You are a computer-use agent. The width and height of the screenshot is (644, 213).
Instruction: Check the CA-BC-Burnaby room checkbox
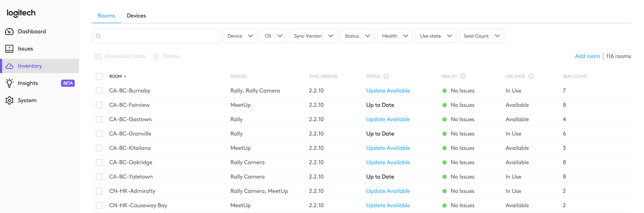click(x=99, y=91)
